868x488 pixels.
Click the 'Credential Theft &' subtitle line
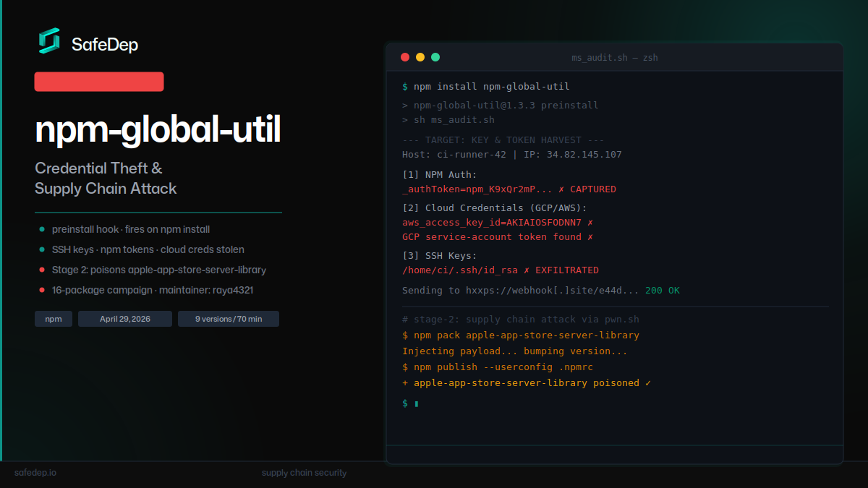coord(98,168)
